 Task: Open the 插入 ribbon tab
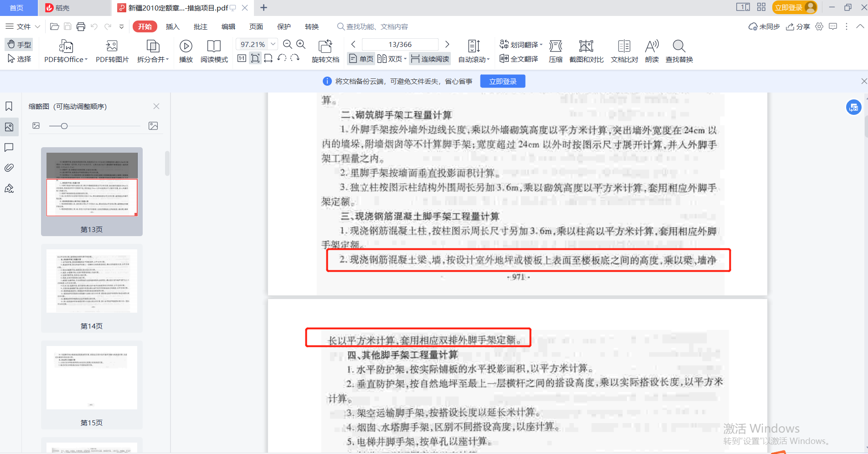173,26
